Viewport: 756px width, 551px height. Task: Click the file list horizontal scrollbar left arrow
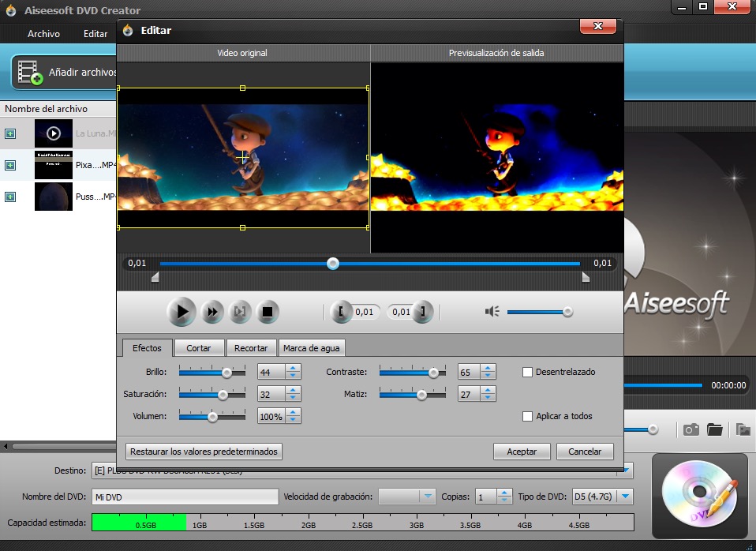pos(6,446)
